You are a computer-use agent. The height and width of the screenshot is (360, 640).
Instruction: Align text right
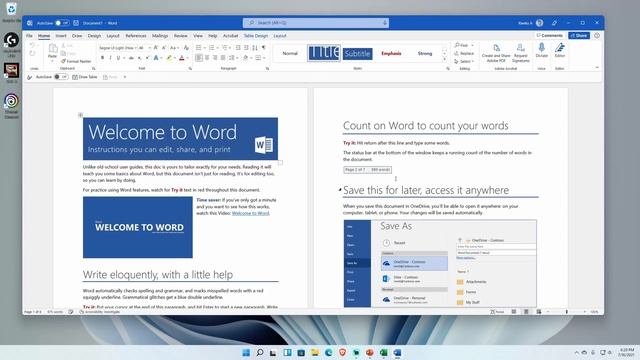(x=215, y=58)
